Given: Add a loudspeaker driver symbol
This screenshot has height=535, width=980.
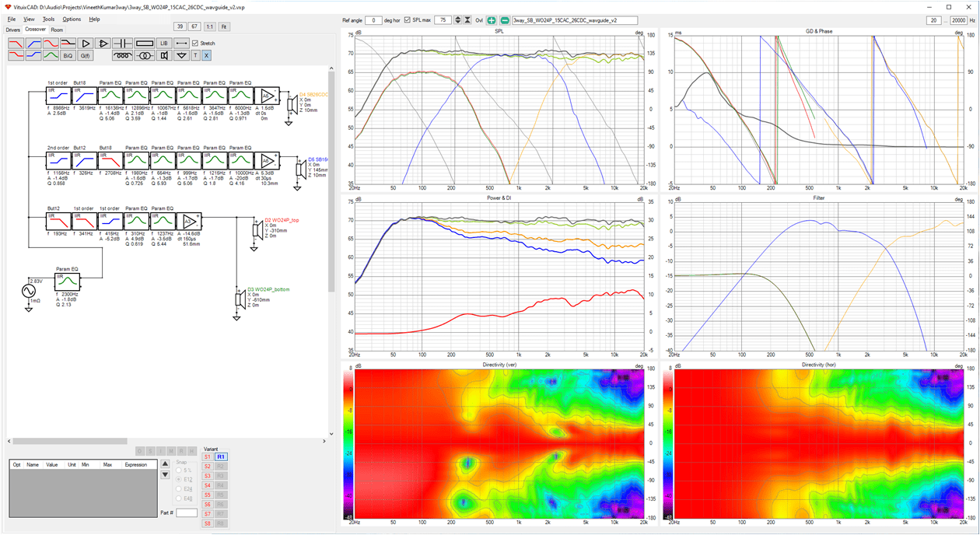Looking at the screenshot, I should 164,56.
